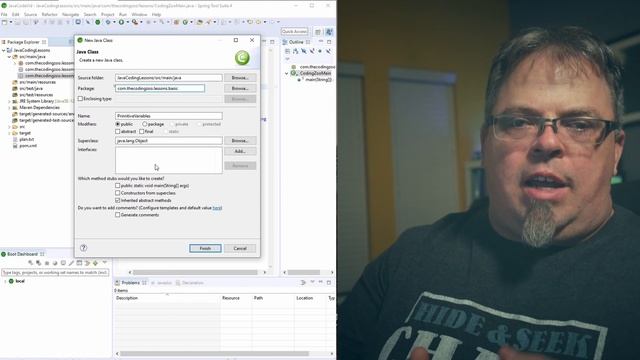Viewport: 640px width, 360px height.
Task: Click Sort icon in Outline view toolbar
Action: (x=296, y=51)
